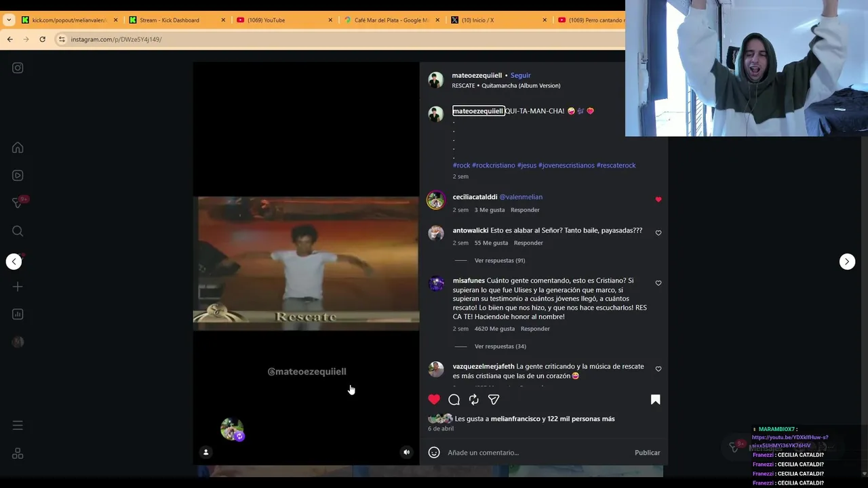
Task: Reload the Instagram page
Action: [x=42, y=39]
